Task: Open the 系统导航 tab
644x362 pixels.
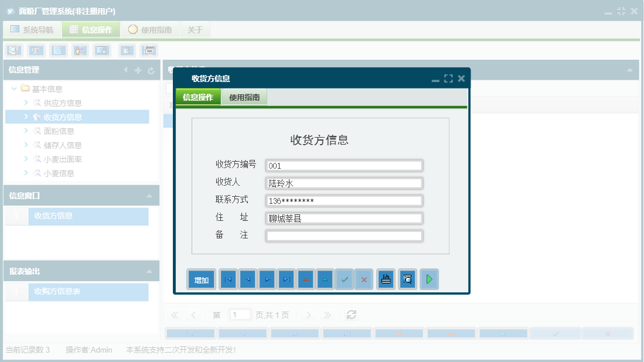Action: 32,29
